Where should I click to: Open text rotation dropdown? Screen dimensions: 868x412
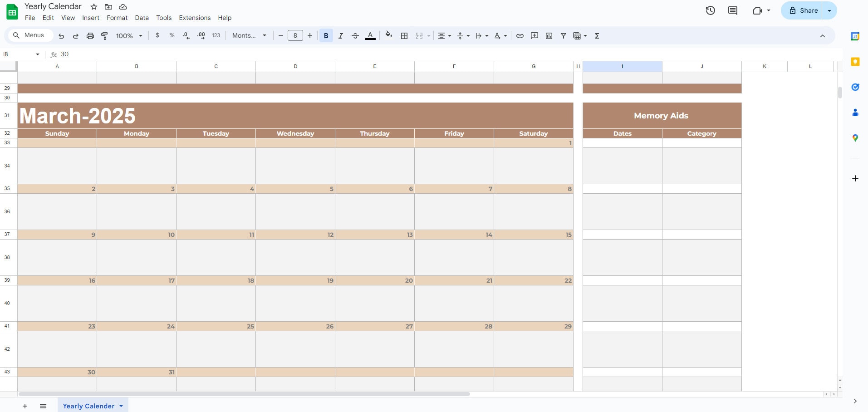point(500,36)
